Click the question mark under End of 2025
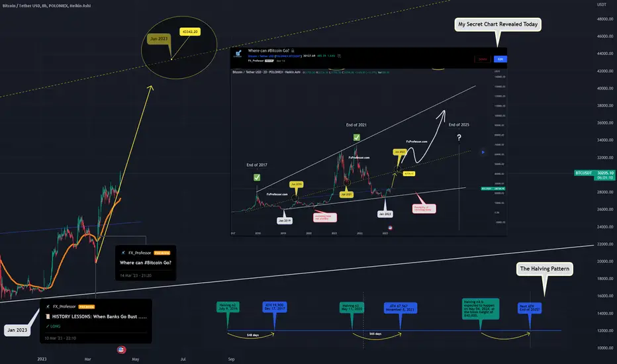This screenshot has width=617, height=364. (x=459, y=138)
